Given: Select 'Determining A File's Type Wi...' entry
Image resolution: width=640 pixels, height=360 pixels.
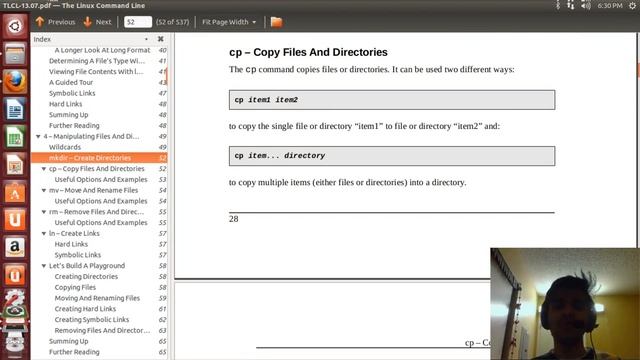Looking at the screenshot, I should (97, 61).
